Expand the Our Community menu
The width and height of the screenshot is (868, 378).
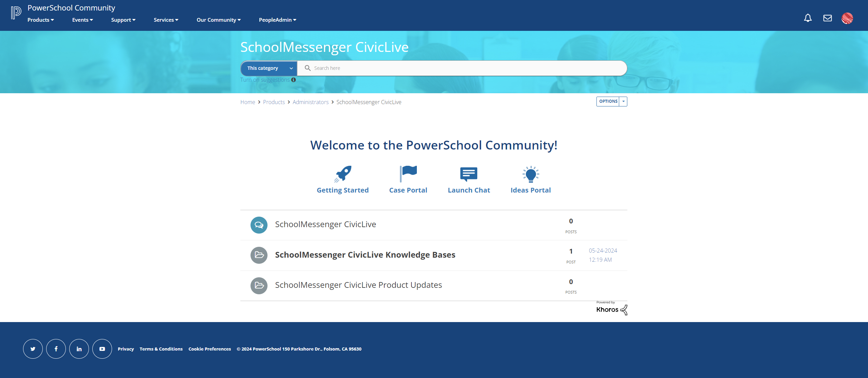(218, 20)
